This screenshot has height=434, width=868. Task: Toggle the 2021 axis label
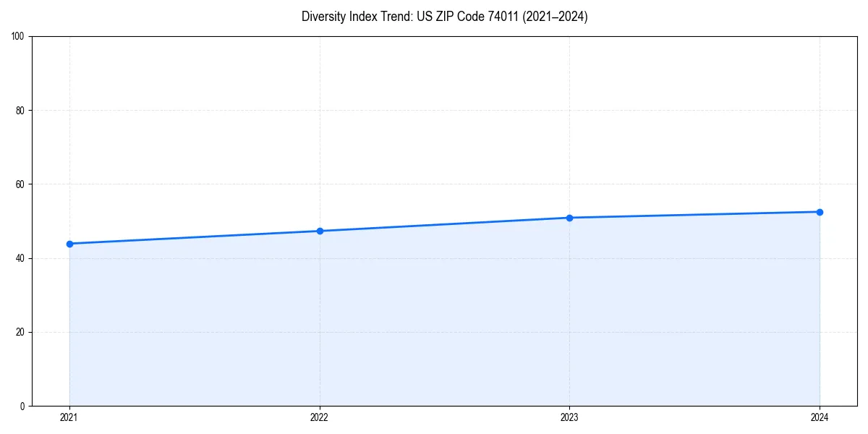click(x=69, y=417)
